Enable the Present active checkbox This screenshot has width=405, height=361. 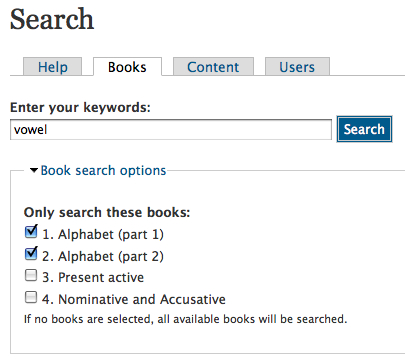pos(31,275)
